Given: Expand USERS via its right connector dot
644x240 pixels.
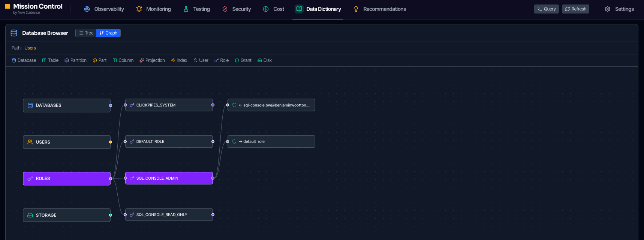Looking at the screenshot, I should 111,142.
